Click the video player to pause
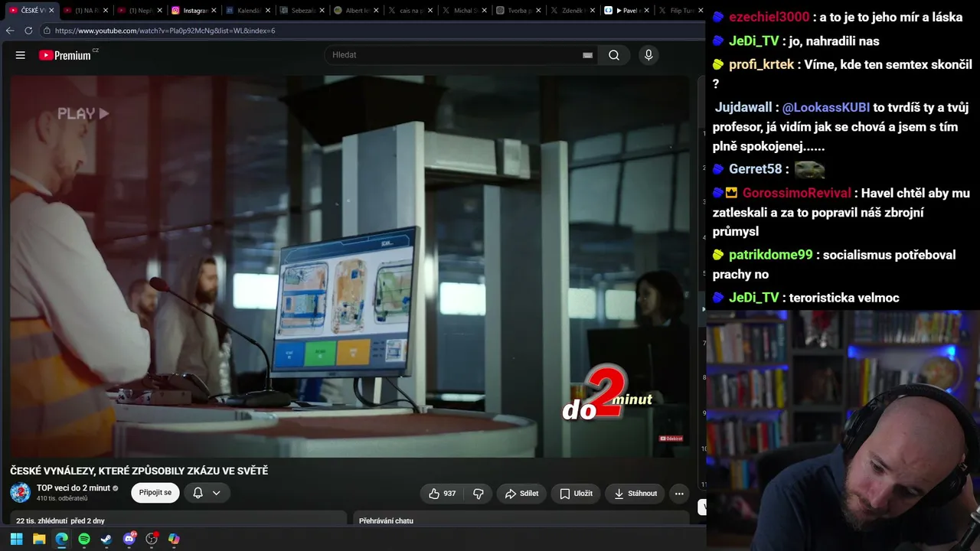 point(350,266)
